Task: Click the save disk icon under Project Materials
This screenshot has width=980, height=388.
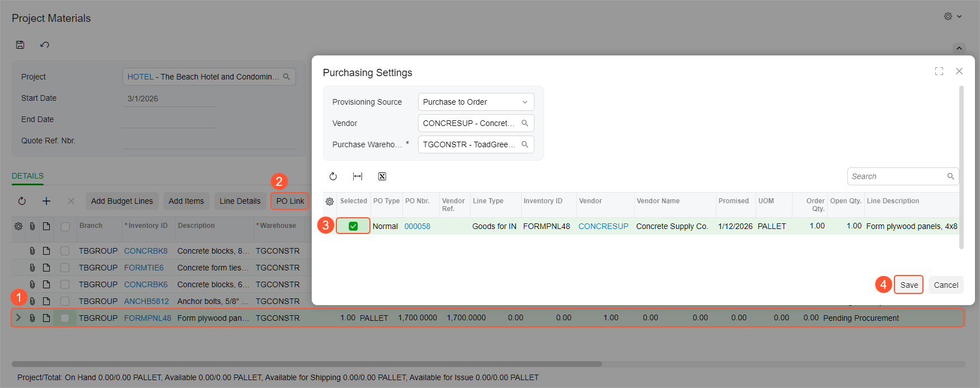Action: [20, 45]
